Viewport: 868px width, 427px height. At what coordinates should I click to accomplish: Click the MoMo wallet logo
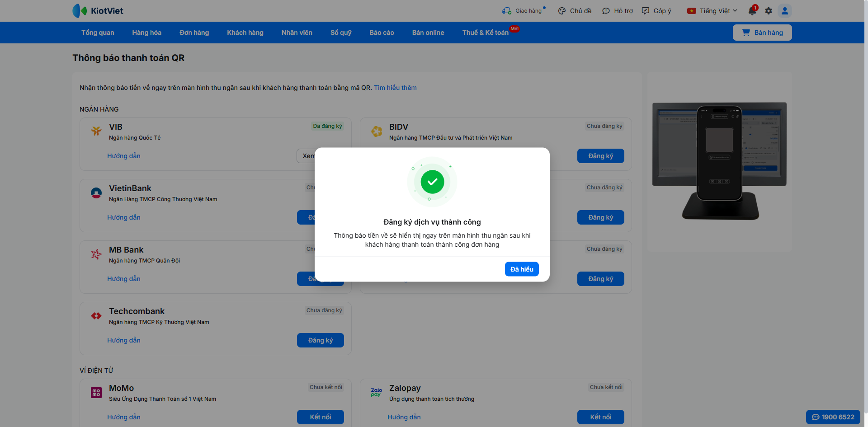point(96,393)
